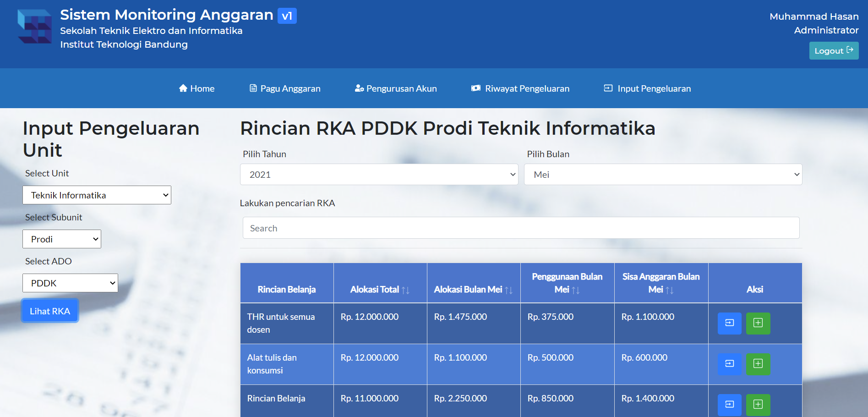Sort by Penggunaan Bulan Mei arrows

576,290
